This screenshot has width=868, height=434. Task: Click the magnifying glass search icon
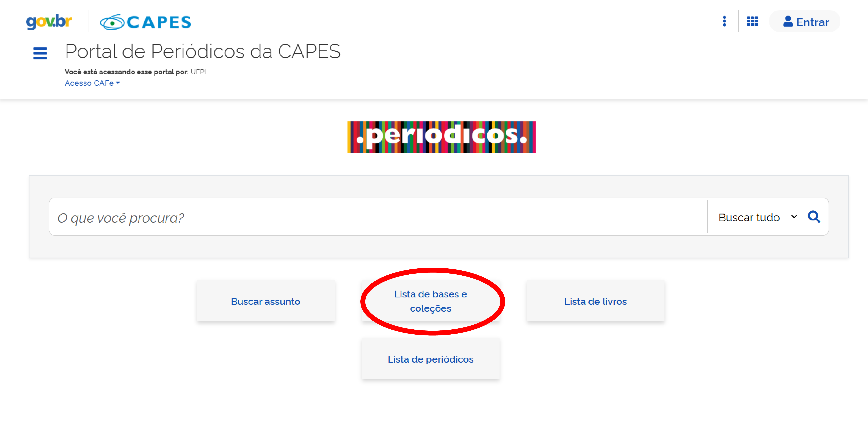814,217
